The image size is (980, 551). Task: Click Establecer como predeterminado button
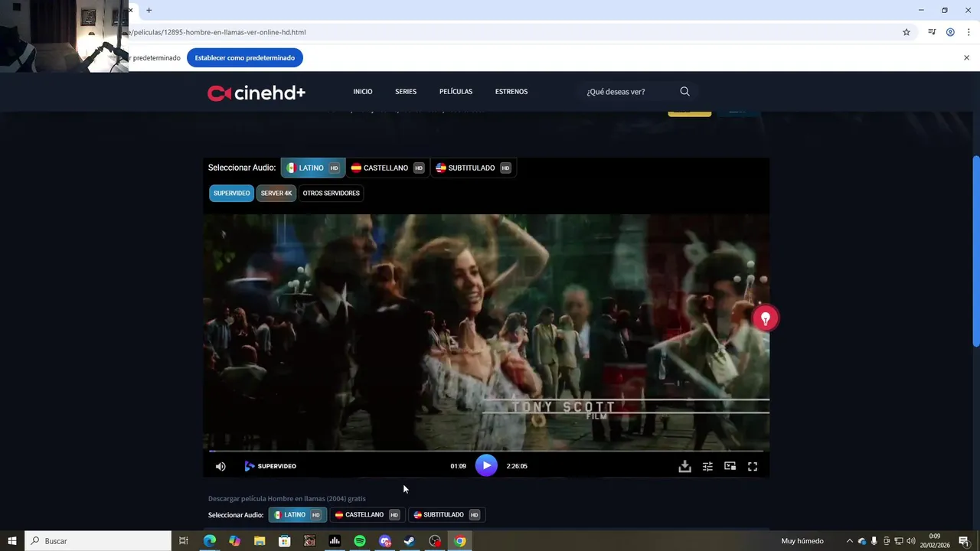pos(245,57)
